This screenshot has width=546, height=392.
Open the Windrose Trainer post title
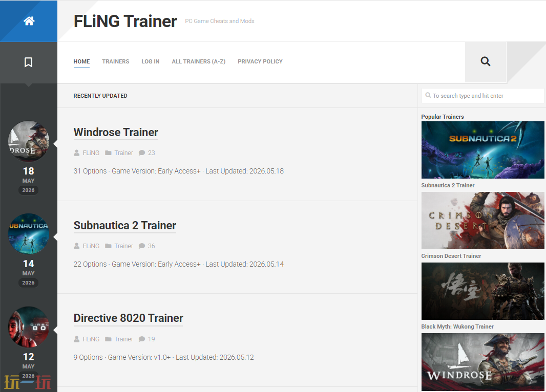point(116,133)
